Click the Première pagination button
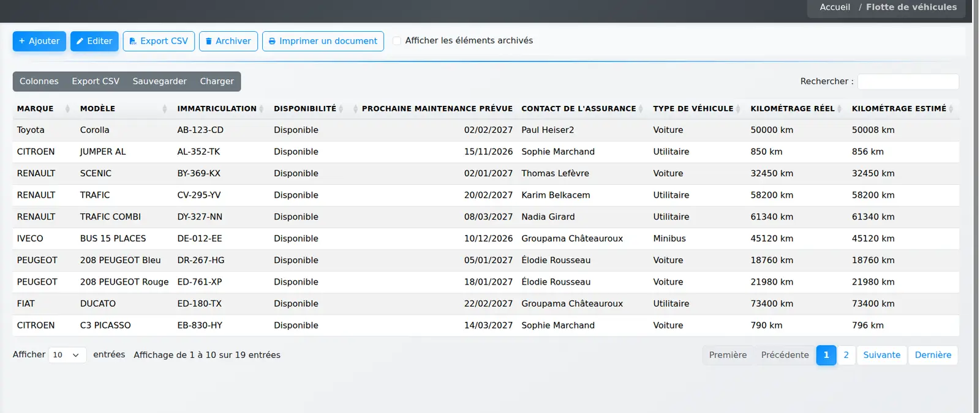 (728, 355)
